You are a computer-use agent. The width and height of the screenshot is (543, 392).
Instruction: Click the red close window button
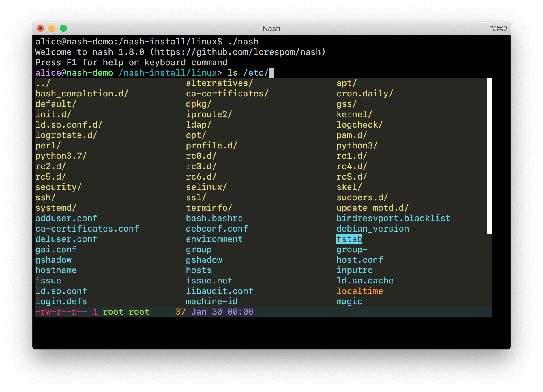tap(40, 28)
